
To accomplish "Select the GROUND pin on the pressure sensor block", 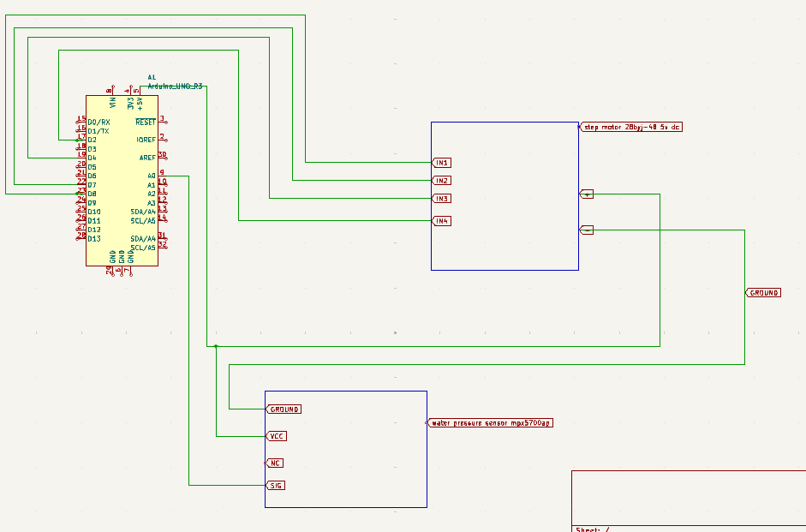I will pos(284,408).
